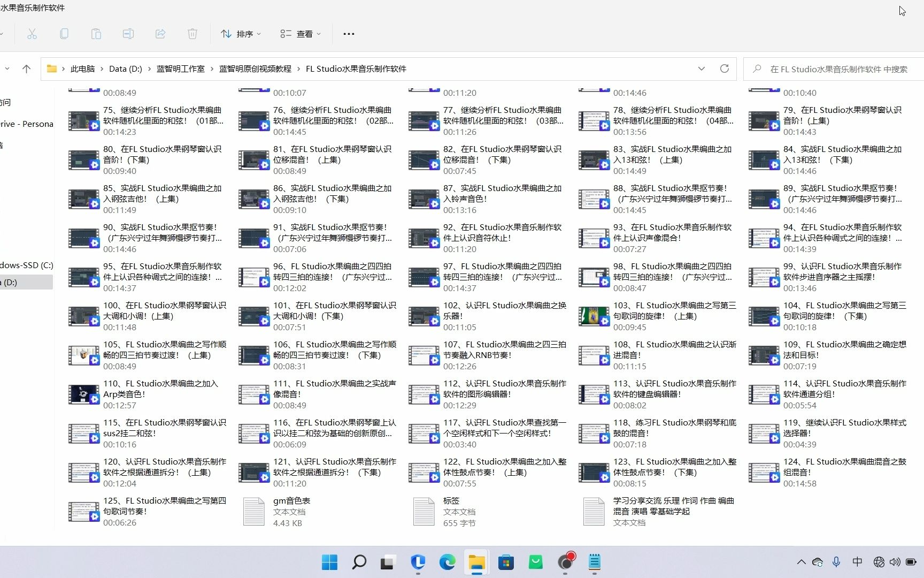Click the Rename icon in toolbar
Screen dimensions: 924x578
(x=128, y=34)
